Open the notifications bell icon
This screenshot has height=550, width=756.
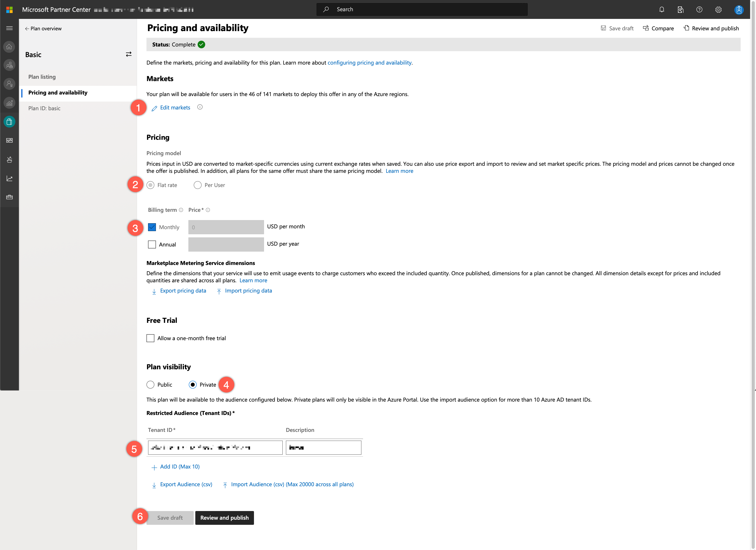[x=662, y=9]
